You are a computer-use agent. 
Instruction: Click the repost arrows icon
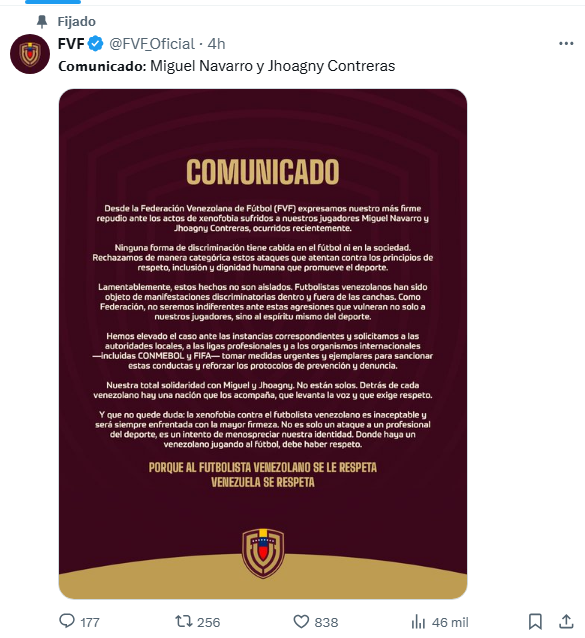(183, 621)
